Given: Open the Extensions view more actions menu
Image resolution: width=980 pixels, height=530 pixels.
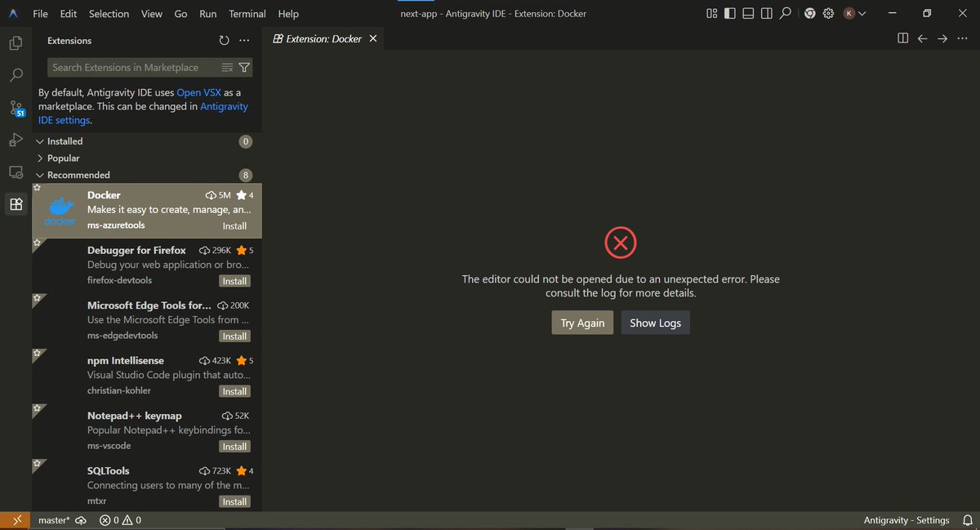Looking at the screenshot, I should point(244,40).
